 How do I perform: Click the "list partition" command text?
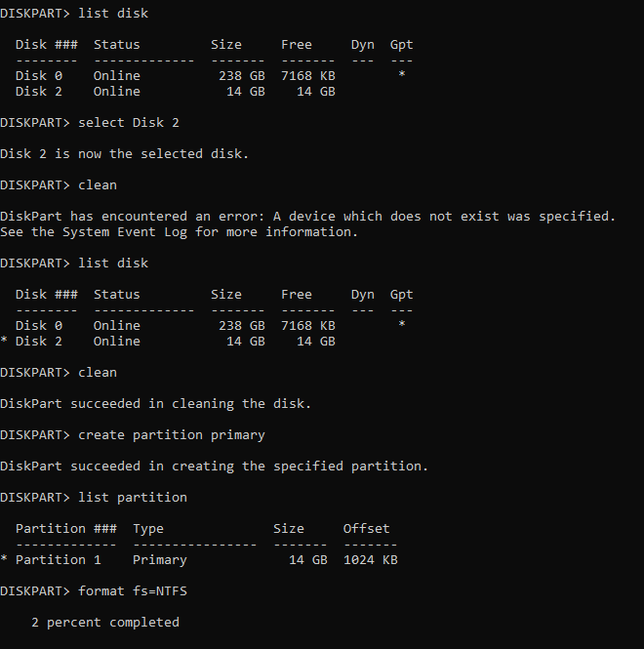tap(133, 497)
